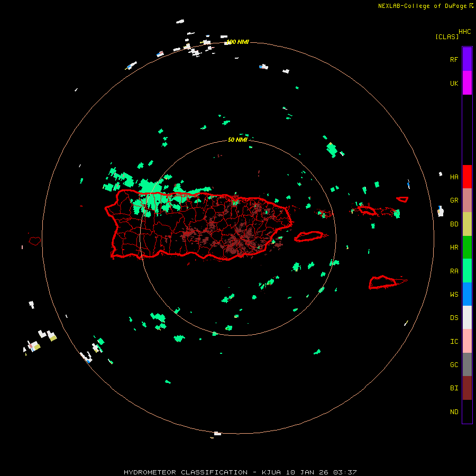Click the BD legend label text
This screenshot has width=476, height=476.
[454, 224]
